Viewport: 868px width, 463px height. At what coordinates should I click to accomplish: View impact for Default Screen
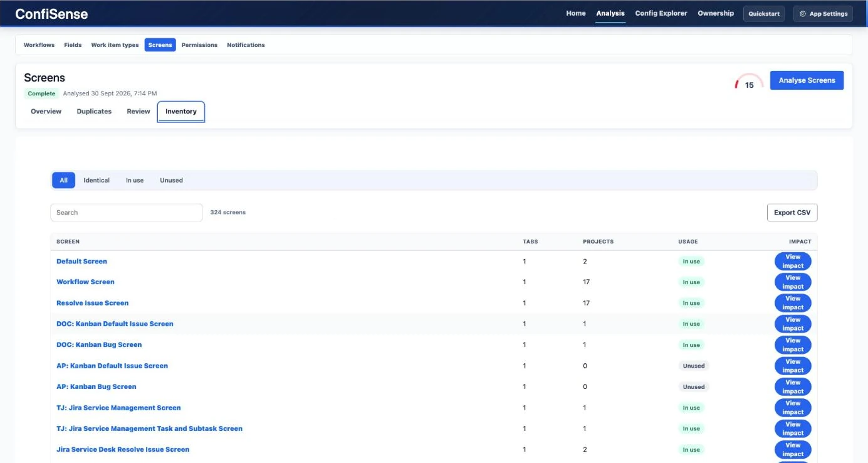[x=793, y=262]
